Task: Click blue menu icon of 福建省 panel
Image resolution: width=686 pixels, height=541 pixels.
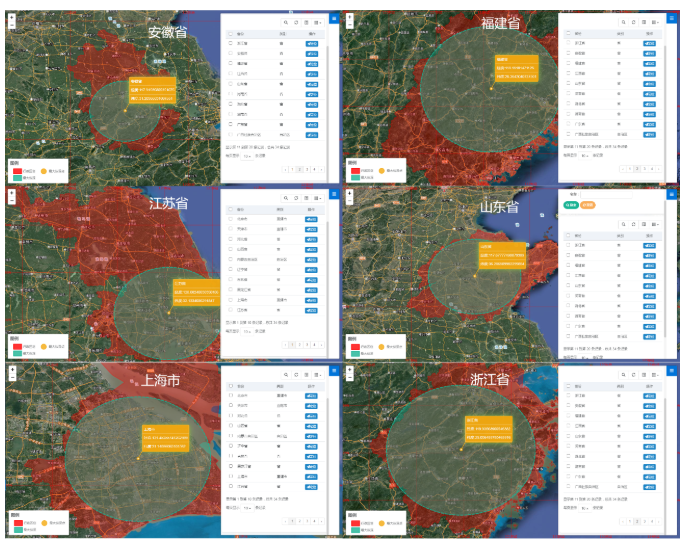Action: [x=672, y=18]
